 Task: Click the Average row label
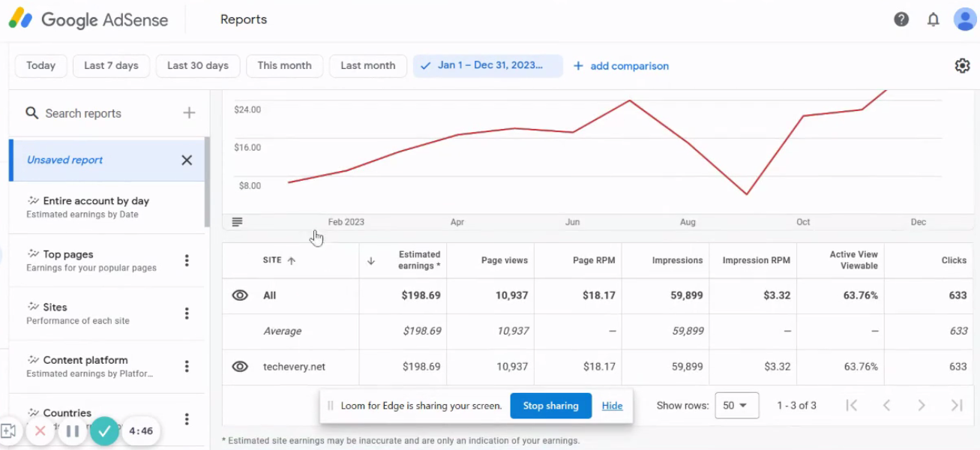point(282,331)
